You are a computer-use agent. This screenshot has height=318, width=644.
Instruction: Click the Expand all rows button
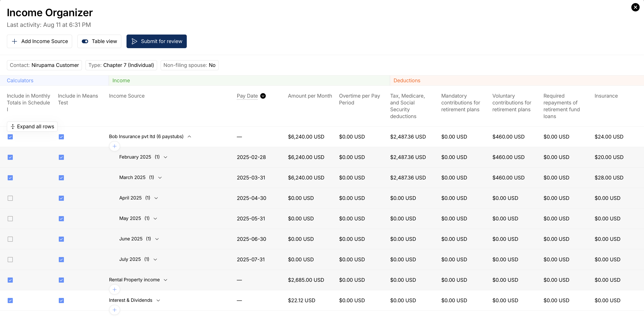[32, 126]
